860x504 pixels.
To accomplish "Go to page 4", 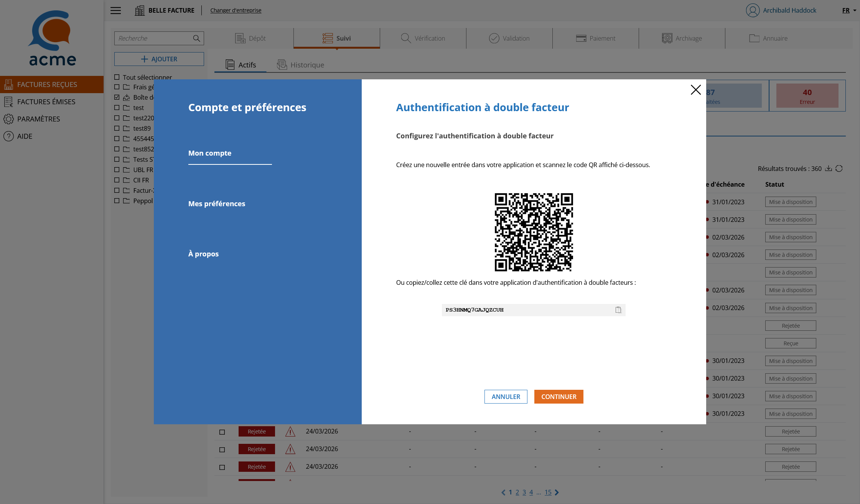I will pos(531,493).
